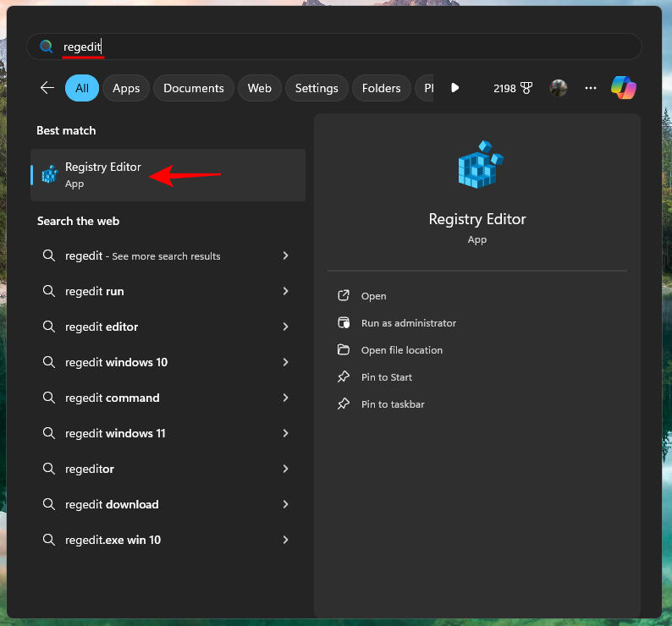Open web suggestion 'regedit download'
Image resolution: width=672 pixels, height=626 pixels.
click(168, 505)
